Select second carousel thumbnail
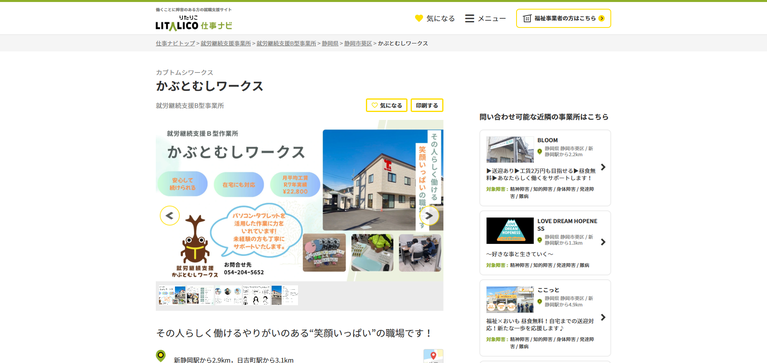 click(x=200, y=295)
